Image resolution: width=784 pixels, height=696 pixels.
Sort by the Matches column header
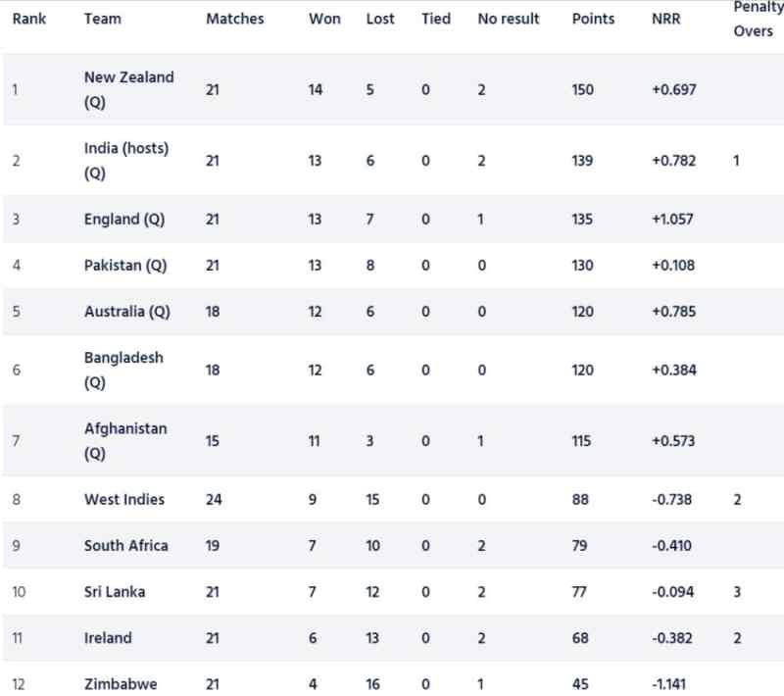pyautogui.click(x=234, y=19)
